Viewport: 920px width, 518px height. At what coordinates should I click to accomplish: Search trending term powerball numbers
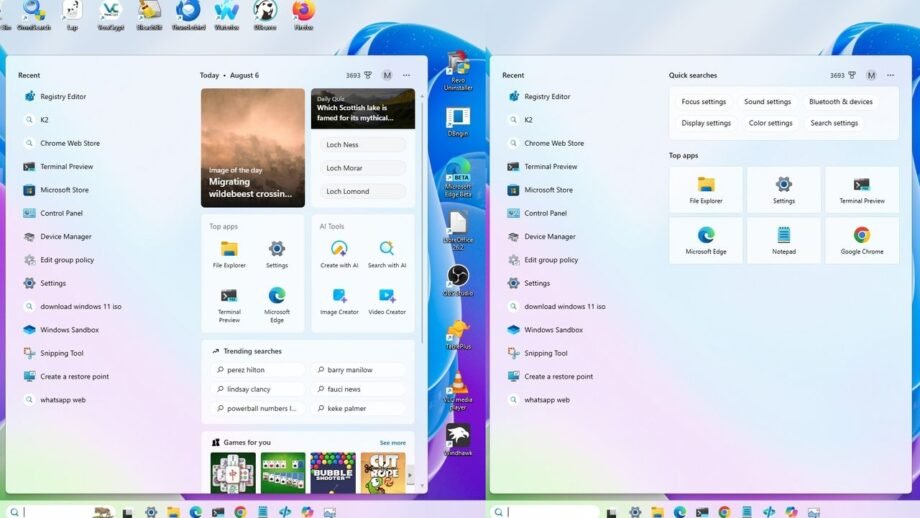tap(258, 408)
